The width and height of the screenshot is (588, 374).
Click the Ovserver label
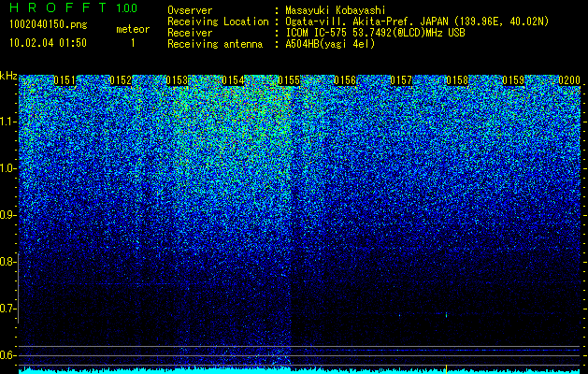pos(190,10)
